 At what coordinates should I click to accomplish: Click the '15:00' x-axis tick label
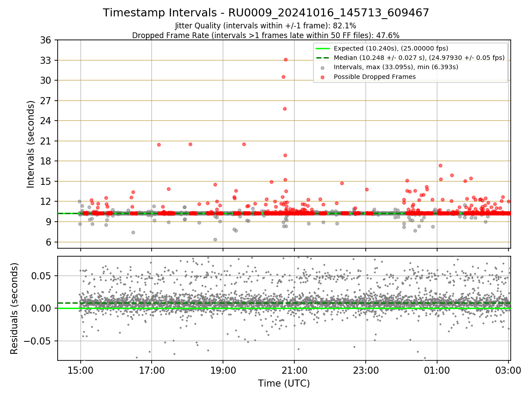(80, 370)
